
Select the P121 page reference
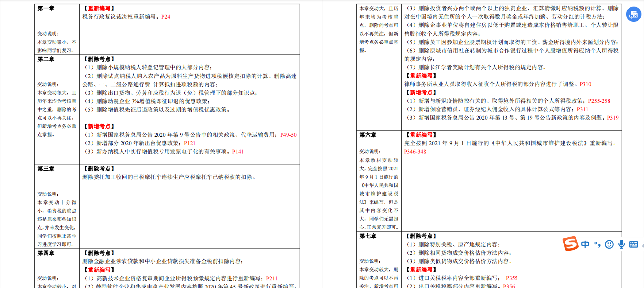click(x=189, y=143)
